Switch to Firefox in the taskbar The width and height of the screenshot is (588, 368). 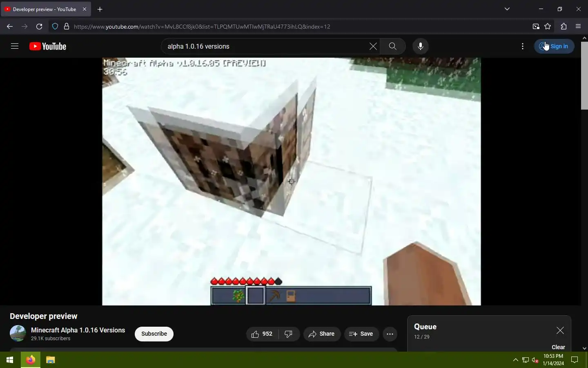tap(31, 360)
